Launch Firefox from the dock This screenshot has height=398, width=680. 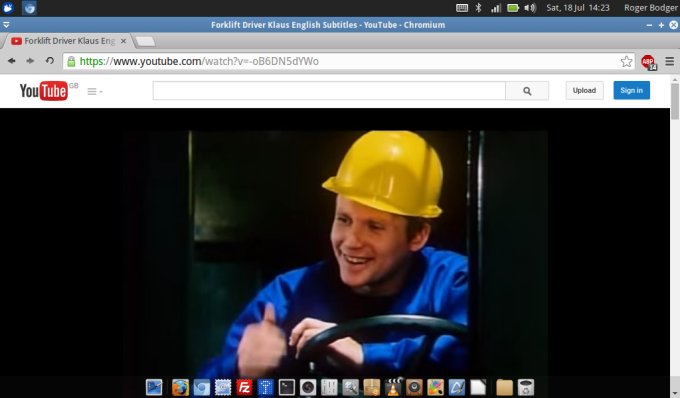click(180, 387)
